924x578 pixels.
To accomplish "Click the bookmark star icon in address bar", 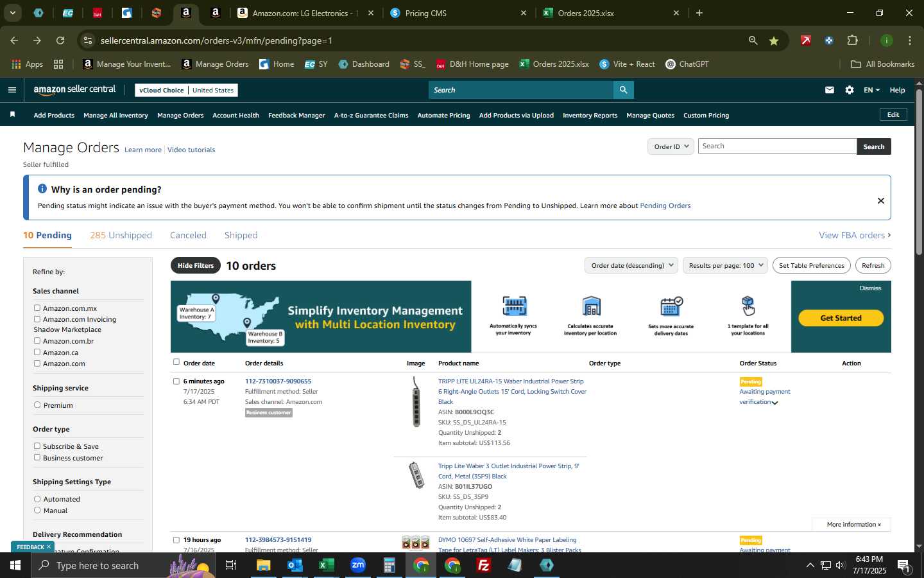I will pyautogui.click(x=774, y=40).
